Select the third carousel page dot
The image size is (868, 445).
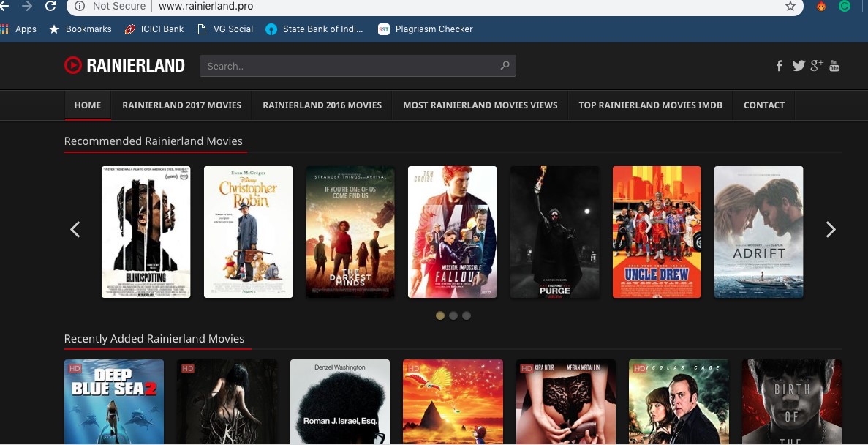[467, 315]
